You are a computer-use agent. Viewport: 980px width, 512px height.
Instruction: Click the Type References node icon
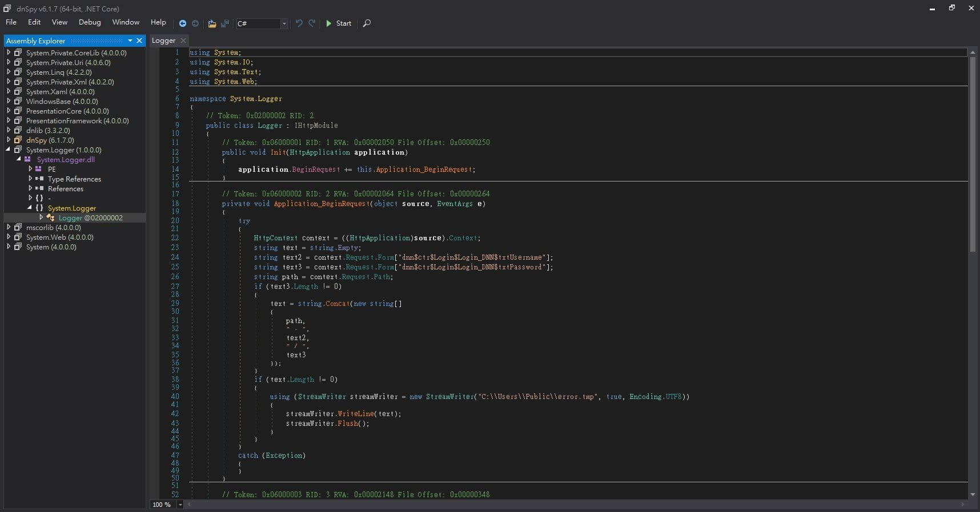[x=39, y=179]
